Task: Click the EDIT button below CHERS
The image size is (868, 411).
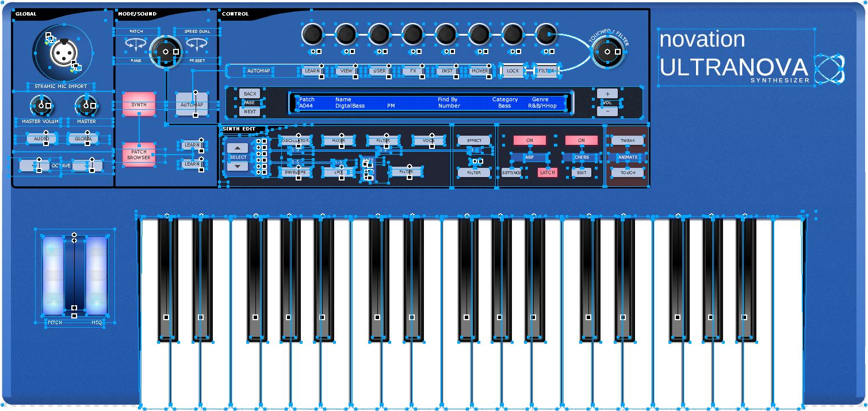Action: coord(581,172)
